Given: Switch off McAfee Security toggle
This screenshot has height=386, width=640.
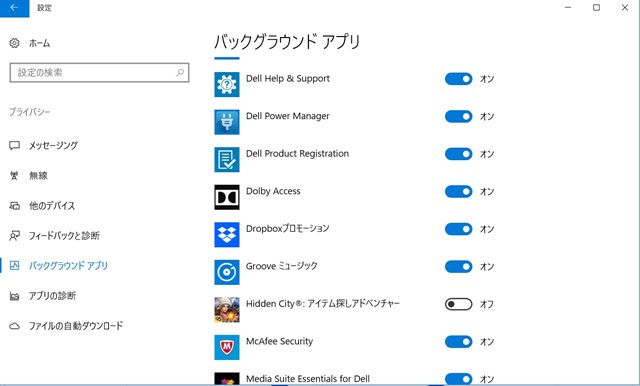Looking at the screenshot, I should click(x=458, y=342).
